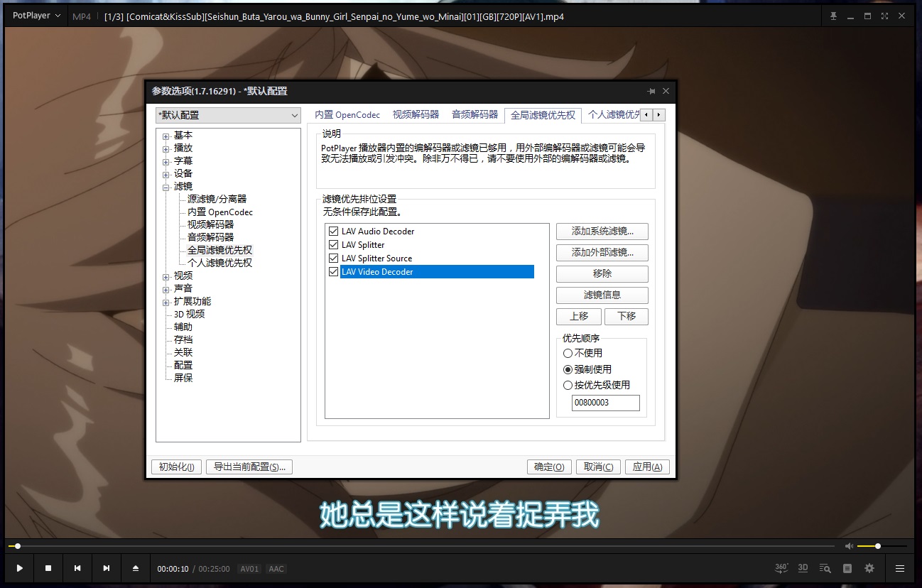Click the merit value field 00800003
922x588 pixels.
pos(606,403)
